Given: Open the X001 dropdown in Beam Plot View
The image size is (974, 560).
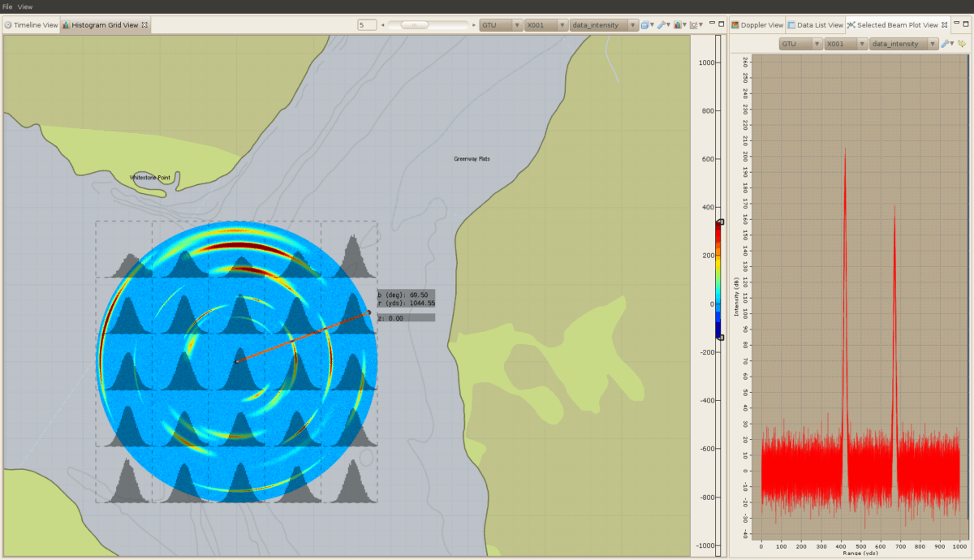Looking at the screenshot, I should click(845, 44).
